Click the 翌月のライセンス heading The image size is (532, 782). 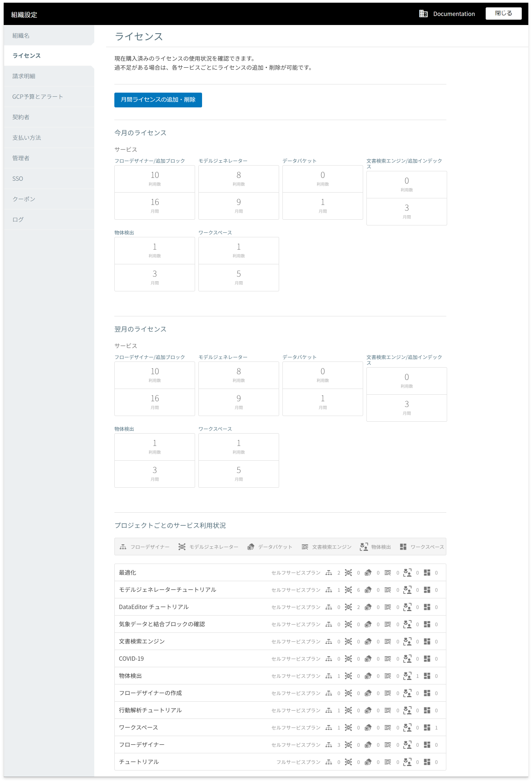tap(140, 329)
